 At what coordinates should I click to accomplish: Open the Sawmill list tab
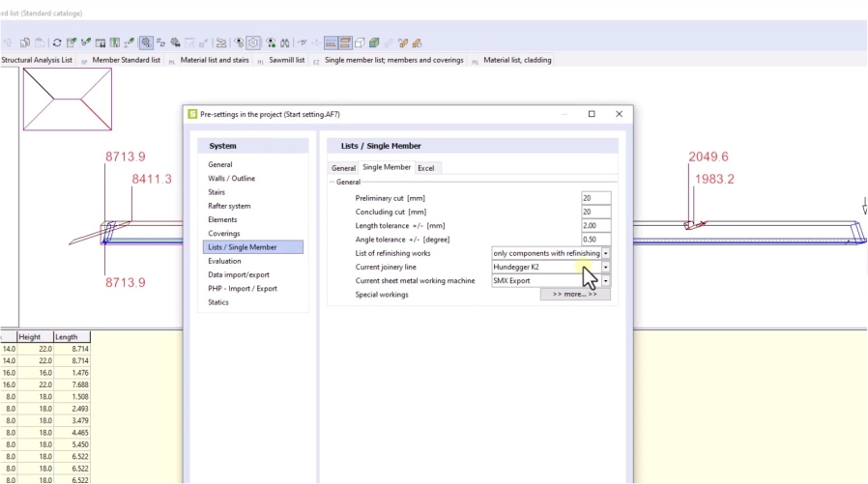(x=285, y=60)
